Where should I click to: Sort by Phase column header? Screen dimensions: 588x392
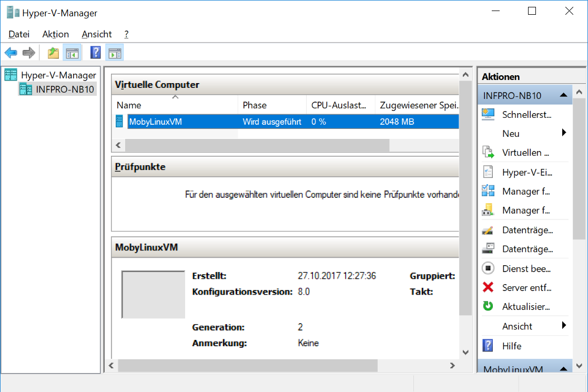[x=272, y=105]
